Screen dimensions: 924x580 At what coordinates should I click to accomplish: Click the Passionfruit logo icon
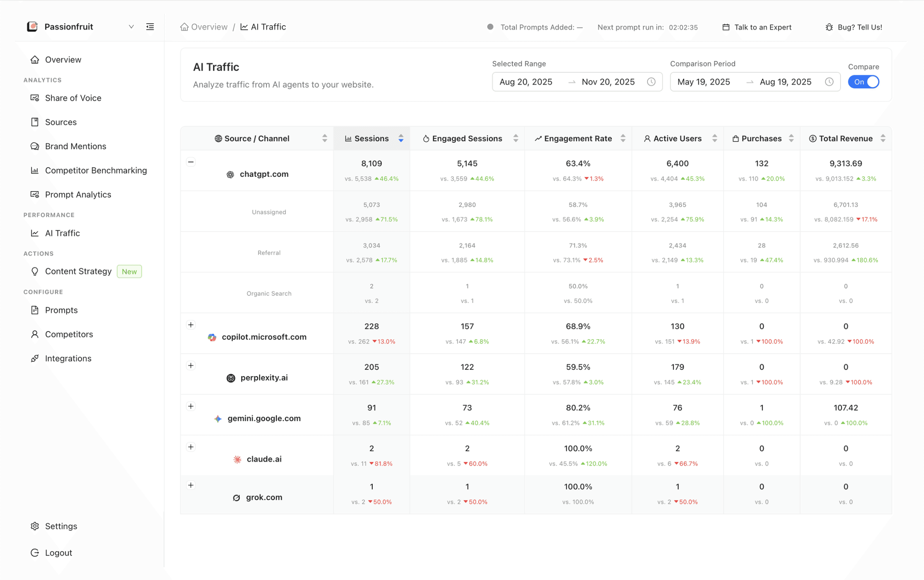[33, 26]
